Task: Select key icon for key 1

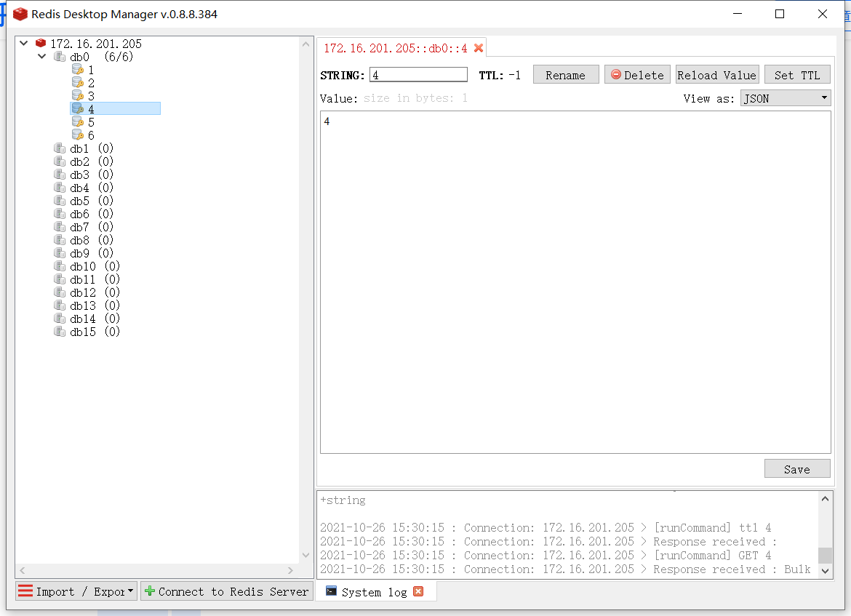Action: [78, 70]
